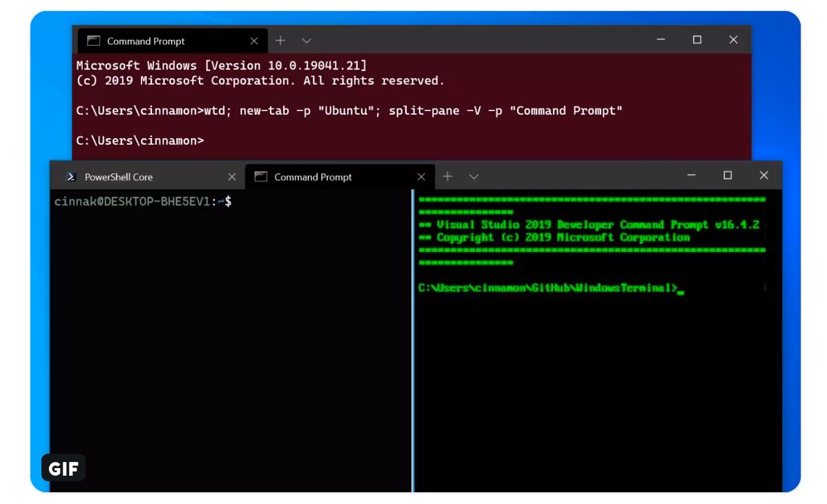Close the front terminal window
The width and height of the screenshot is (827, 504).
[x=763, y=175]
